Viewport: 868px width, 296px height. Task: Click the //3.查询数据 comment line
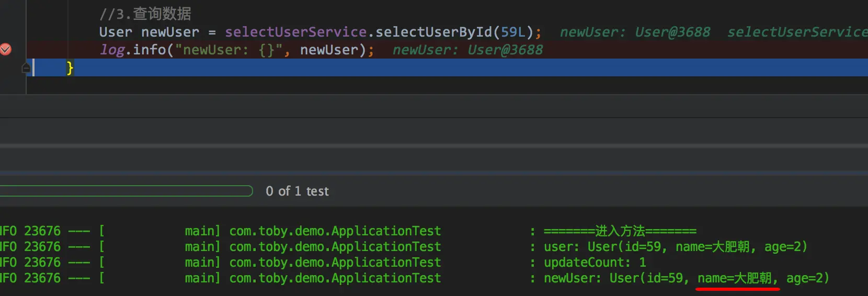(x=145, y=14)
